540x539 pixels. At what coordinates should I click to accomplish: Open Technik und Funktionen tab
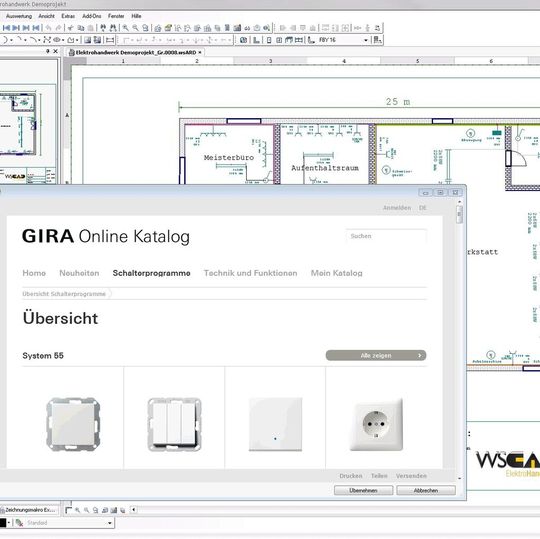(250, 273)
